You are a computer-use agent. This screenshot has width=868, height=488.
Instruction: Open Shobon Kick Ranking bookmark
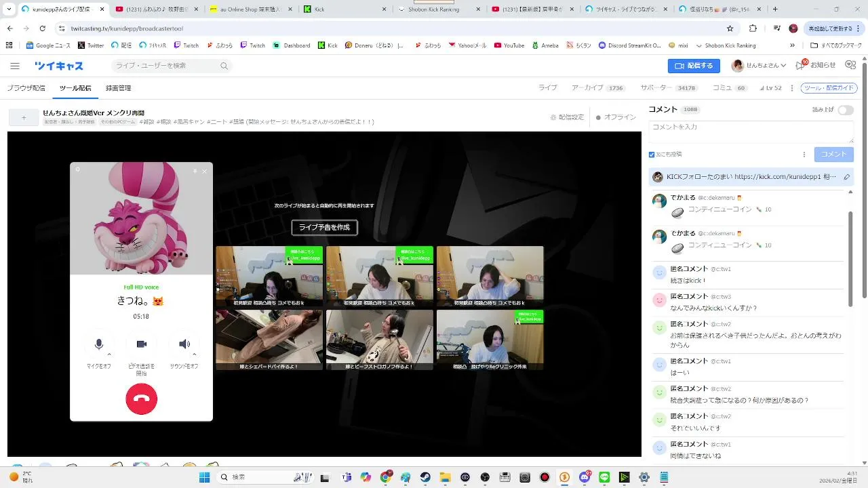(725, 45)
